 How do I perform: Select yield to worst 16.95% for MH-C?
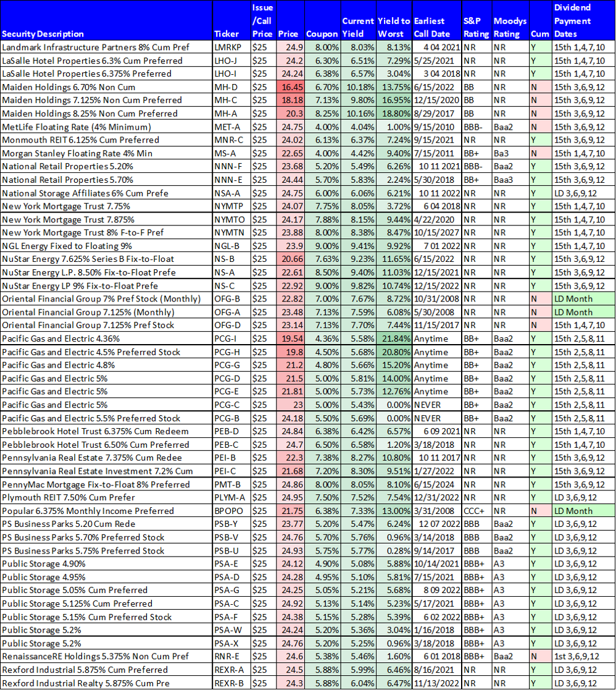coord(394,100)
